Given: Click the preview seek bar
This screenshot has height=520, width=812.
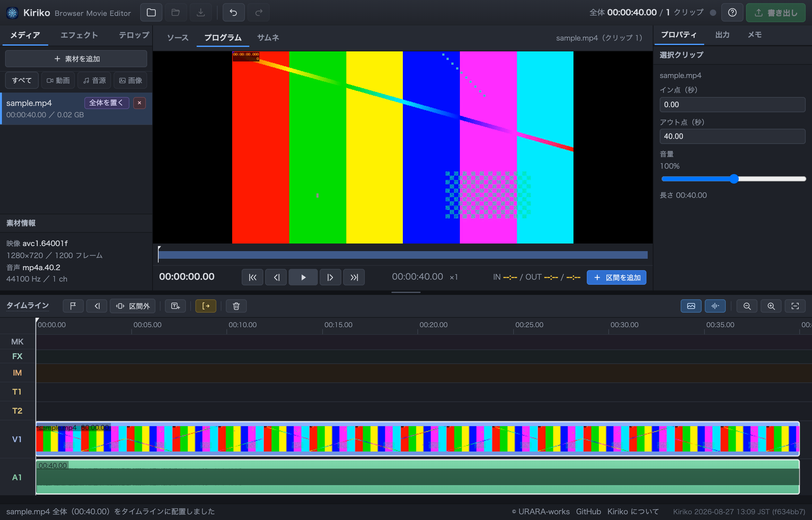Looking at the screenshot, I should (403, 255).
